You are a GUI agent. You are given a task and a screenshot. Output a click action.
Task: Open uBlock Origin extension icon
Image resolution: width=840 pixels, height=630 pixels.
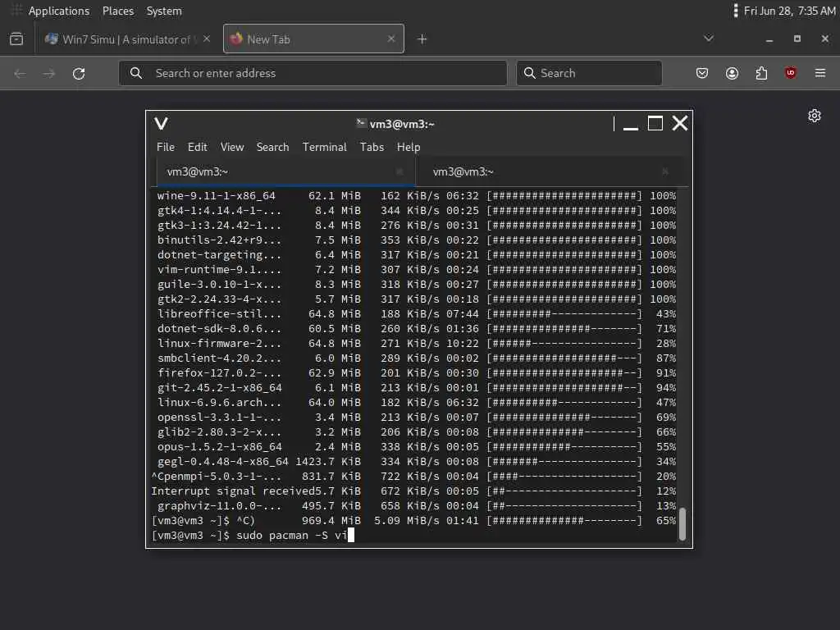[791, 73]
